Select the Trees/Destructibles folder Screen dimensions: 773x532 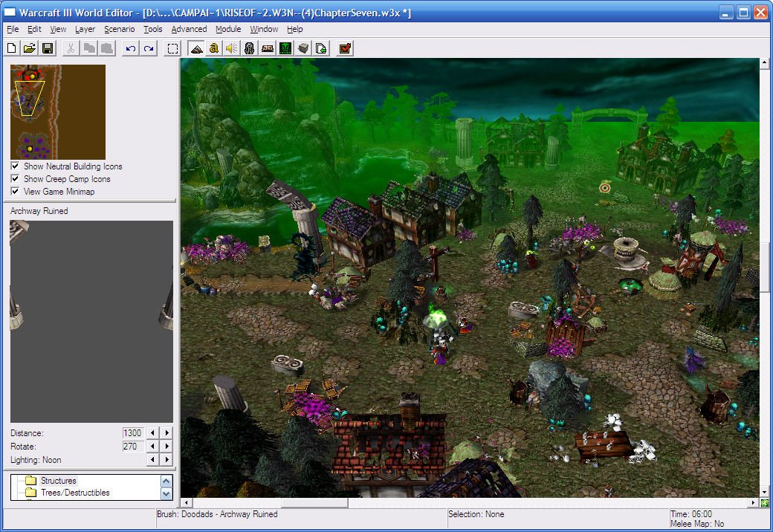pos(75,493)
